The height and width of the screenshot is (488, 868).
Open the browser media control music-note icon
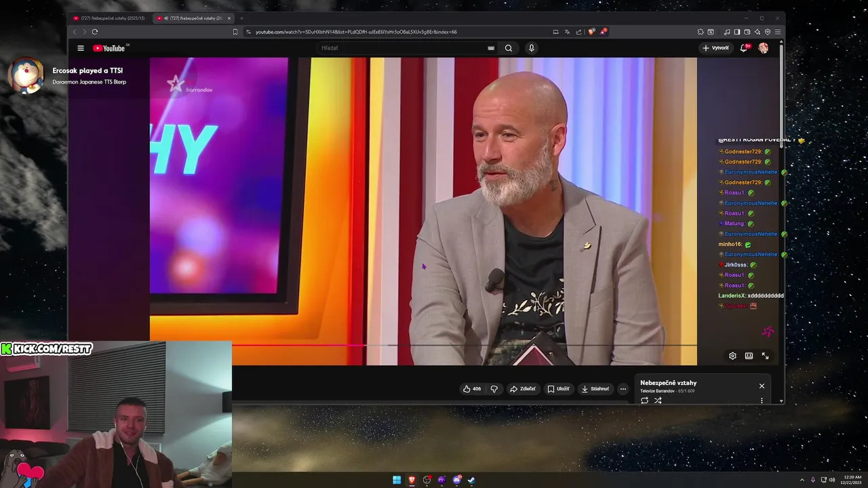point(727,32)
